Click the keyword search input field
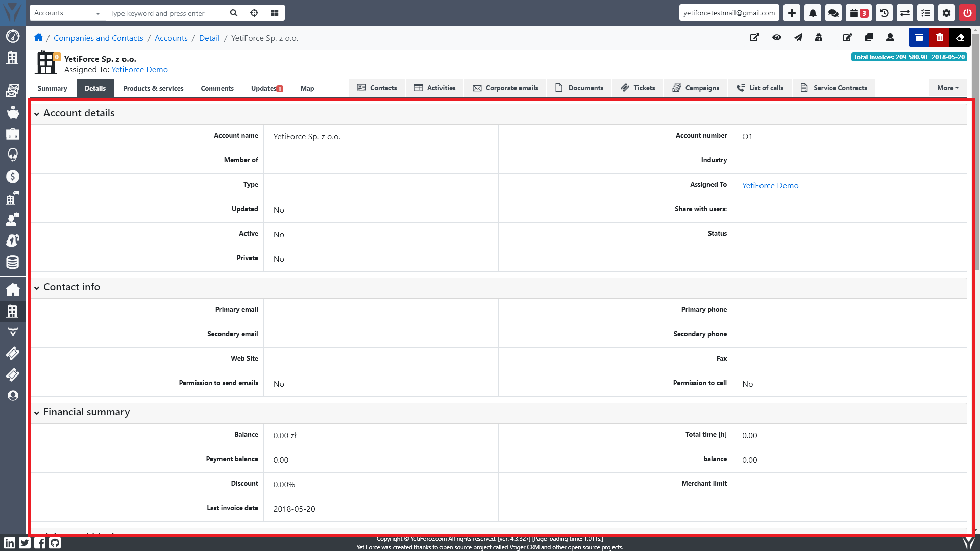980x551 pixels. (x=164, y=13)
